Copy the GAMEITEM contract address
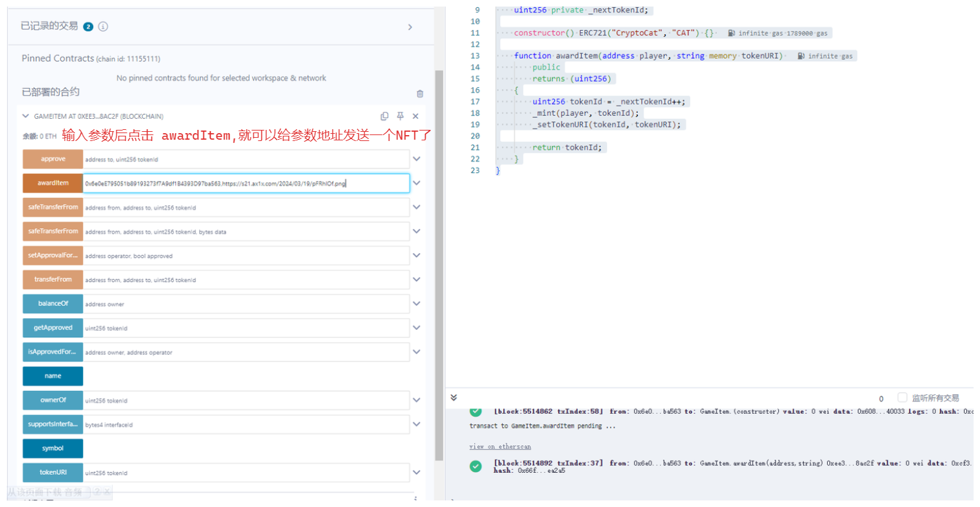The height and width of the screenshot is (507, 980). coord(385,116)
